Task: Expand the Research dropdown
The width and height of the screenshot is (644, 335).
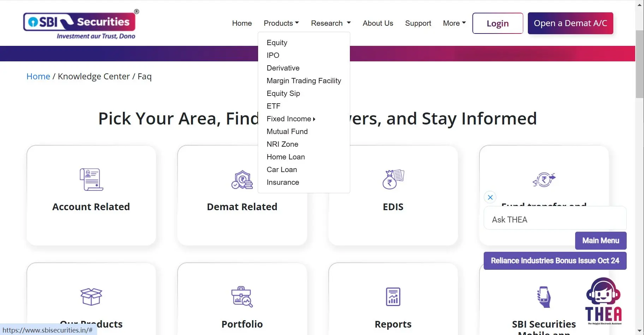Action: click(x=331, y=23)
